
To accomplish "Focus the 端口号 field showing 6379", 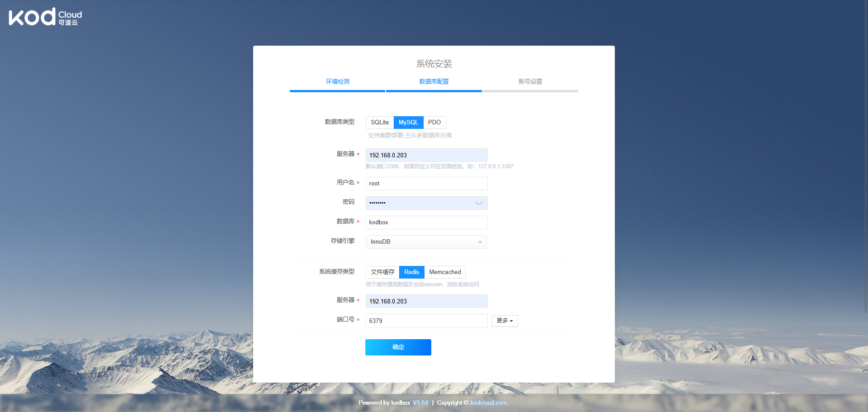I will (x=427, y=321).
